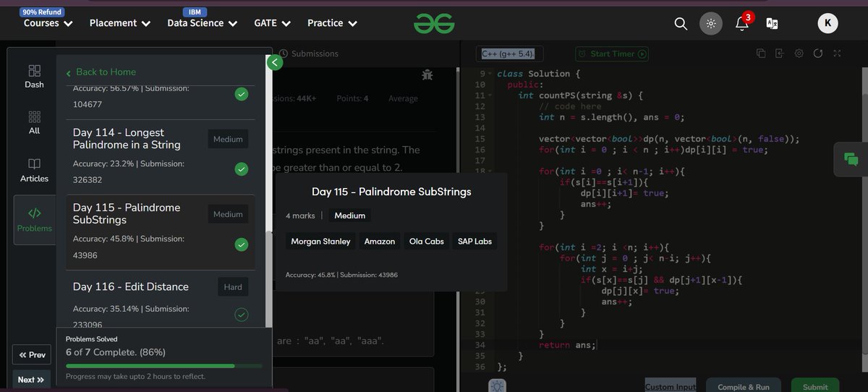Open the notifications bell
868x392 pixels.
coord(742,23)
